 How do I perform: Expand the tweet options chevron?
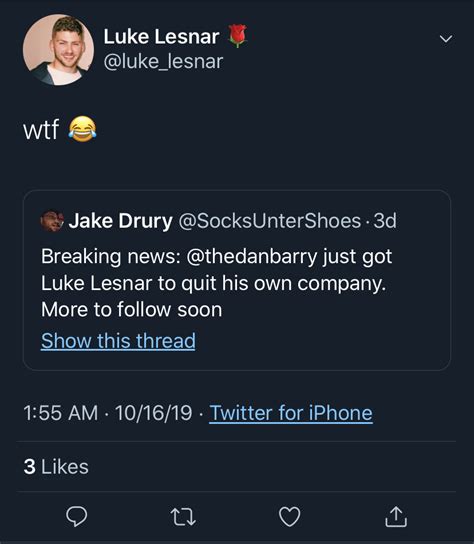(x=446, y=38)
